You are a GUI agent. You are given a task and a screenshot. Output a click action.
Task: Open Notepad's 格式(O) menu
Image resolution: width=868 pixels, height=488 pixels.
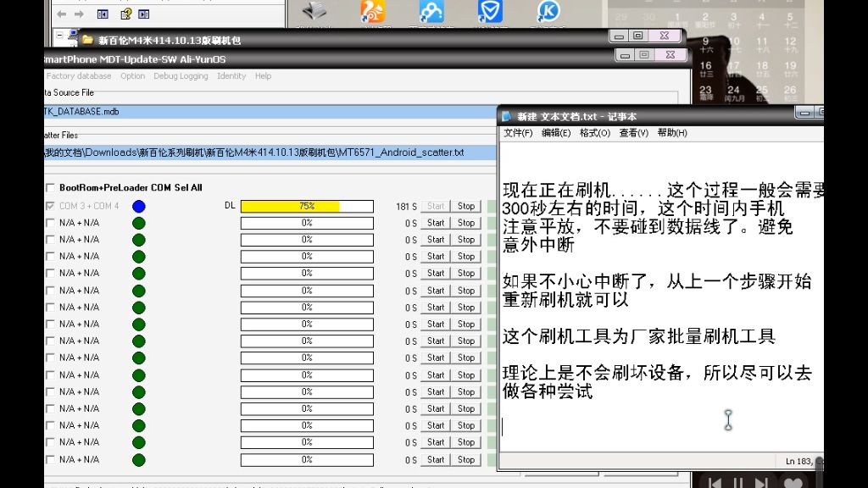(x=595, y=133)
